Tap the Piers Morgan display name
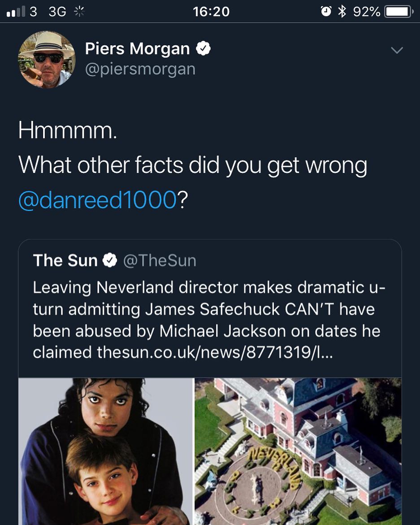This screenshot has height=525, width=420. pos(137,48)
